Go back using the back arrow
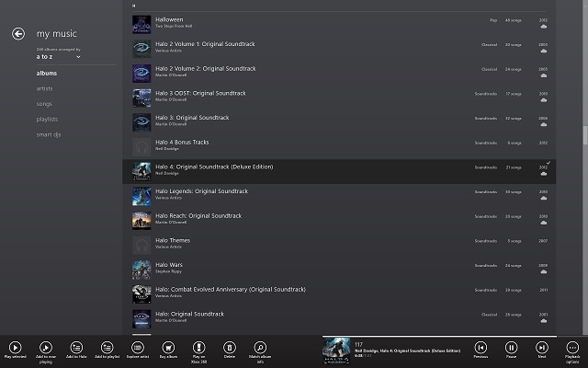Screen dimensions: 588x368 [x=18, y=34]
